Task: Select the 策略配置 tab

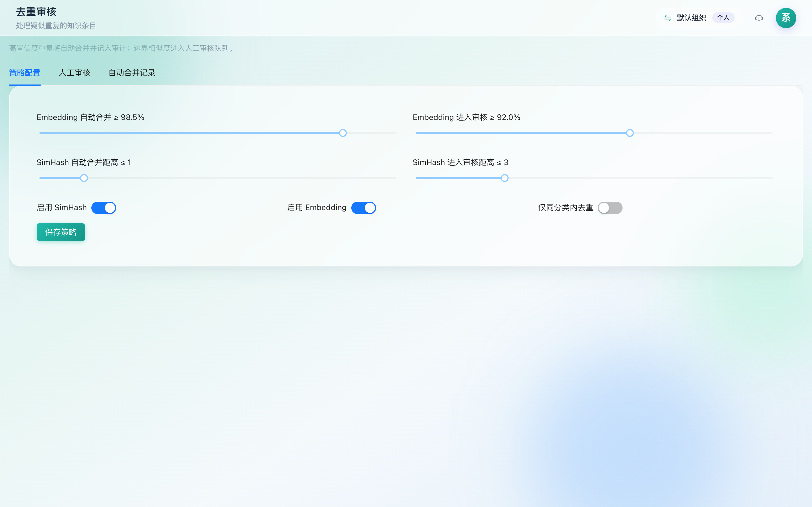Action: pyautogui.click(x=25, y=73)
